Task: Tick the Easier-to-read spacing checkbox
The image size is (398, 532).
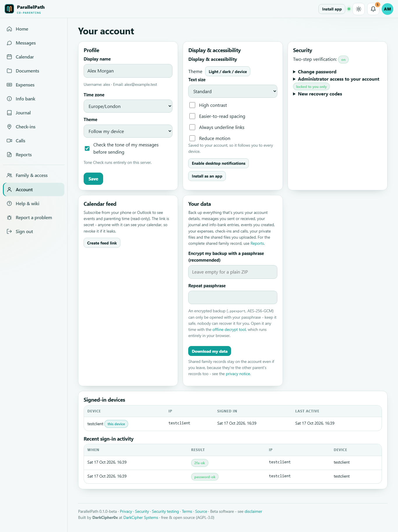Action: click(192, 116)
